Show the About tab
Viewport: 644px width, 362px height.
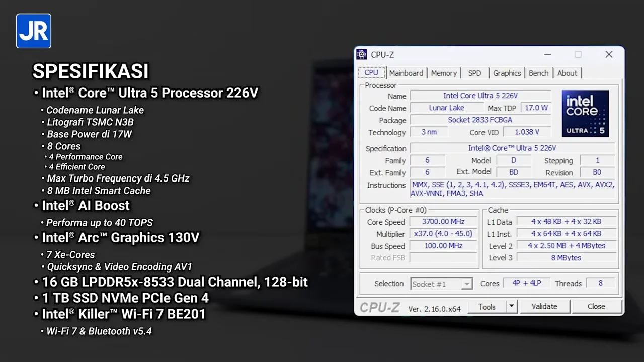[x=567, y=73]
